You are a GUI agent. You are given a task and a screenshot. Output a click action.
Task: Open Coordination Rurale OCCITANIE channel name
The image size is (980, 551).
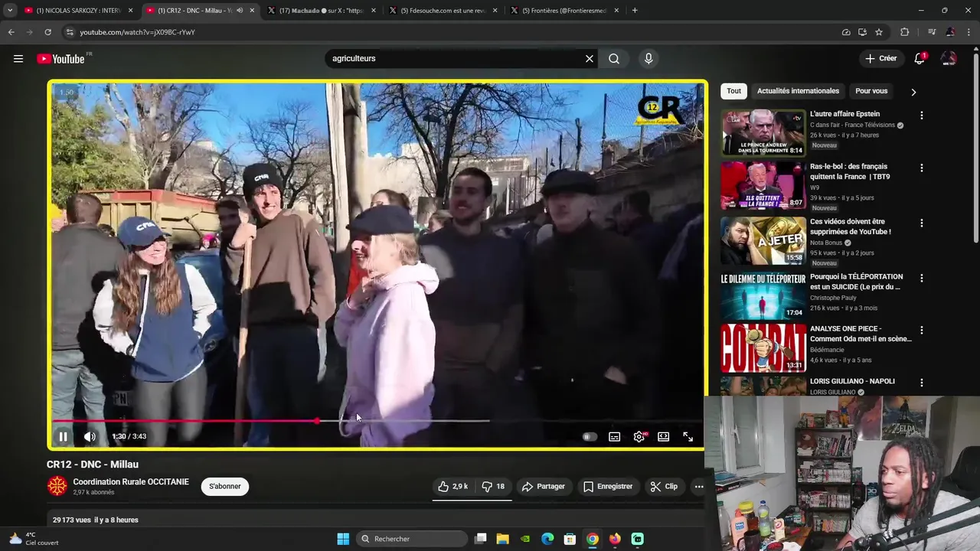[x=131, y=482]
